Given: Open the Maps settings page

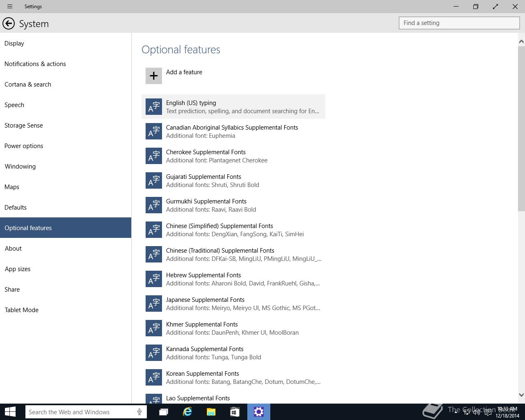Looking at the screenshot, I should (x=66, y=187).
